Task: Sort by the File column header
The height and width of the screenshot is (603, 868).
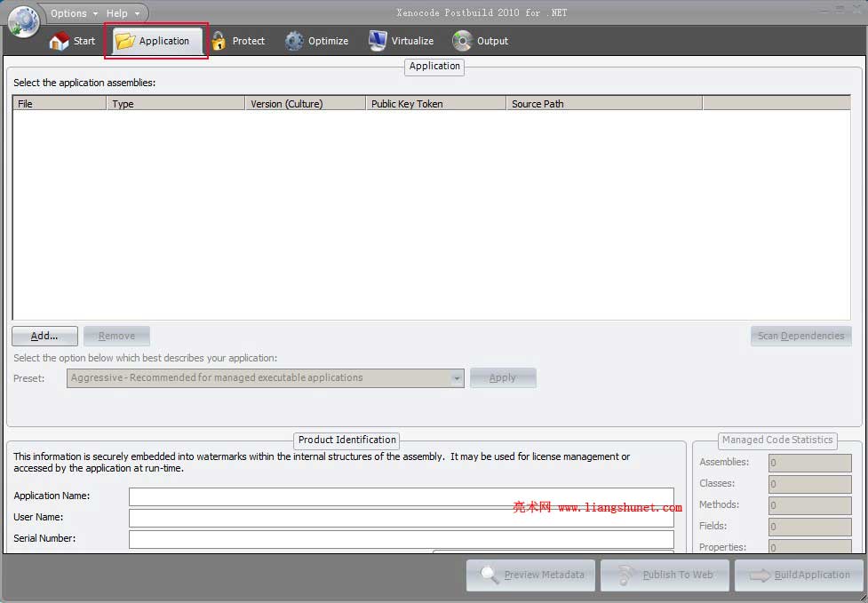Action: coord(60,103)
